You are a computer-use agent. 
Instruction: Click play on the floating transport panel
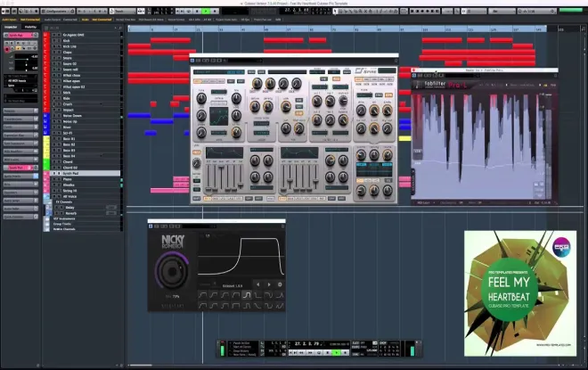pos(337,352)
